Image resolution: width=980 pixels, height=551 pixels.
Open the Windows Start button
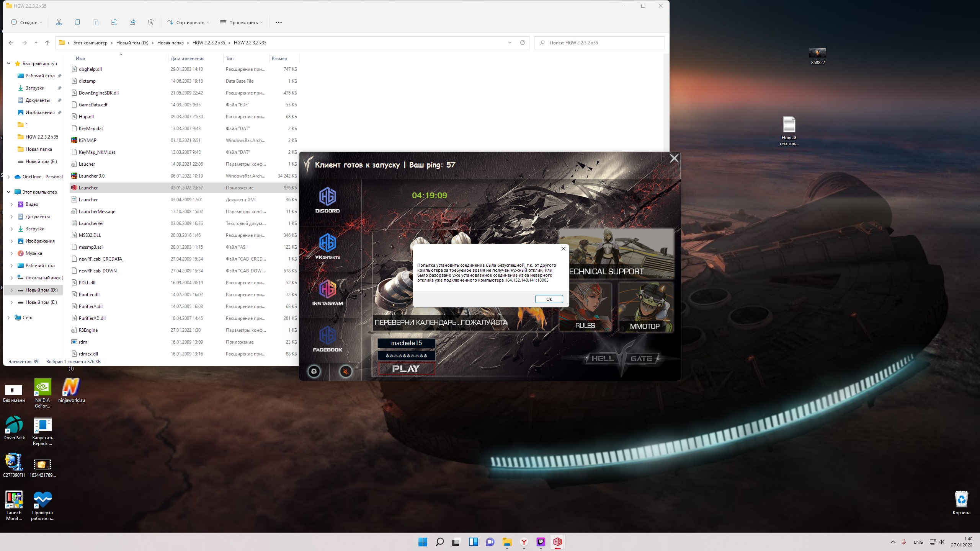coord(423,542)
